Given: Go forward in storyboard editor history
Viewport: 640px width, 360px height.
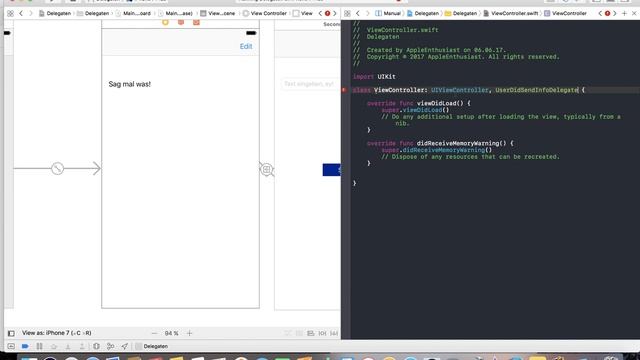Looking at the screenshot, I should [30, 13].
